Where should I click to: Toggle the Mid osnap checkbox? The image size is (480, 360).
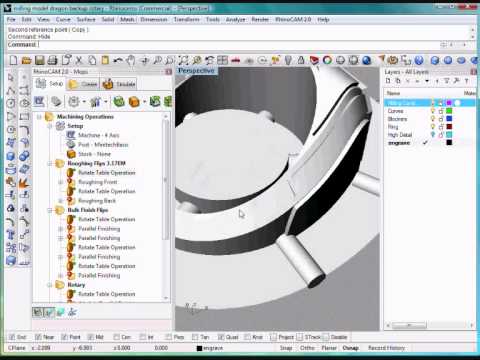point(91,337)
